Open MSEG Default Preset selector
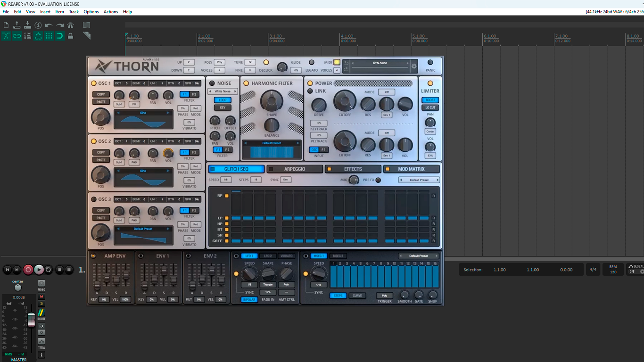644x362 pixels. (419, 256)
